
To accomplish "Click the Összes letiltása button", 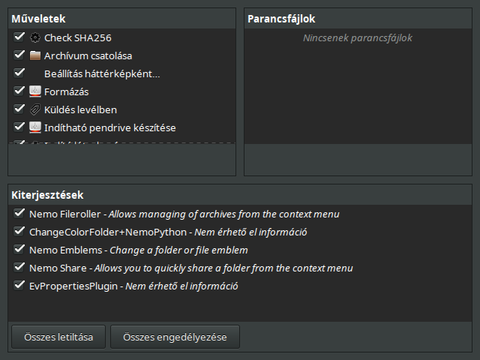I will coord(59,337).
